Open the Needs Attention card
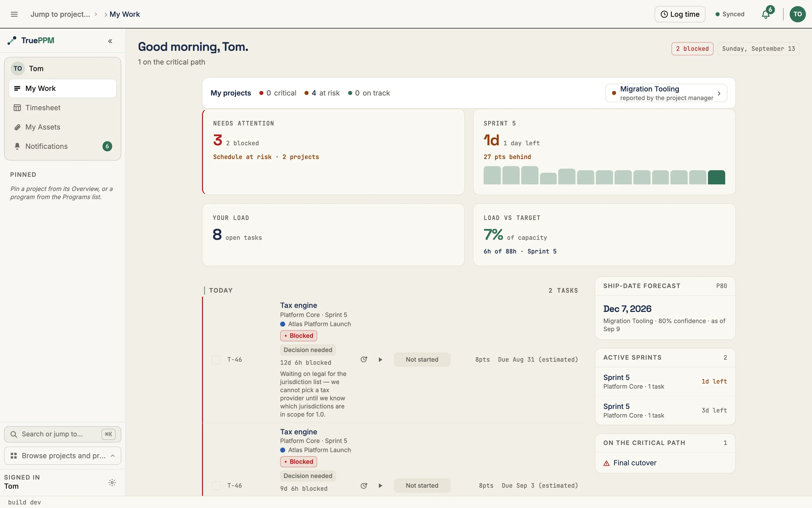The width and height of the screenshot is (812, 508). tap(333, 152)
